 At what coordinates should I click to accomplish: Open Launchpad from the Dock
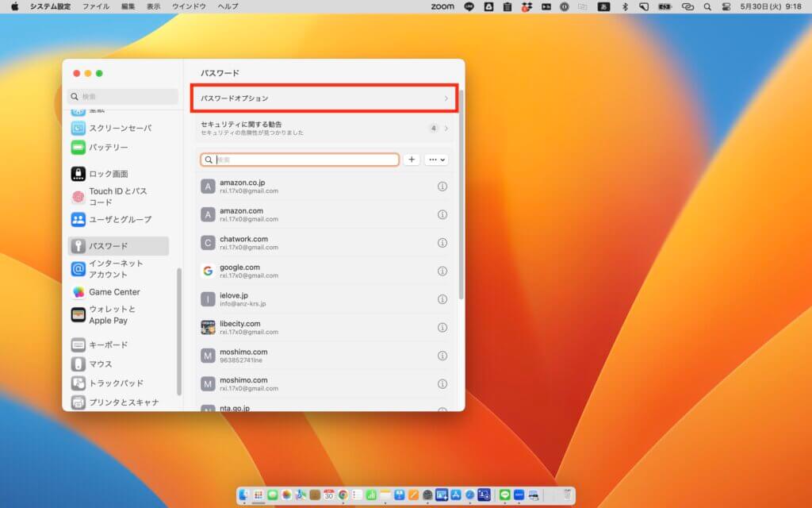[259, 495]
